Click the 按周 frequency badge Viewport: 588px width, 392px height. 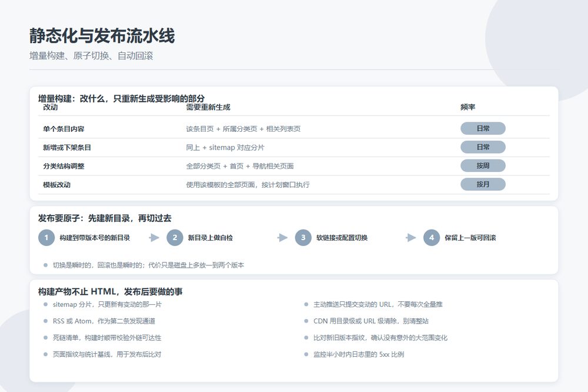[x=483, y=165]
